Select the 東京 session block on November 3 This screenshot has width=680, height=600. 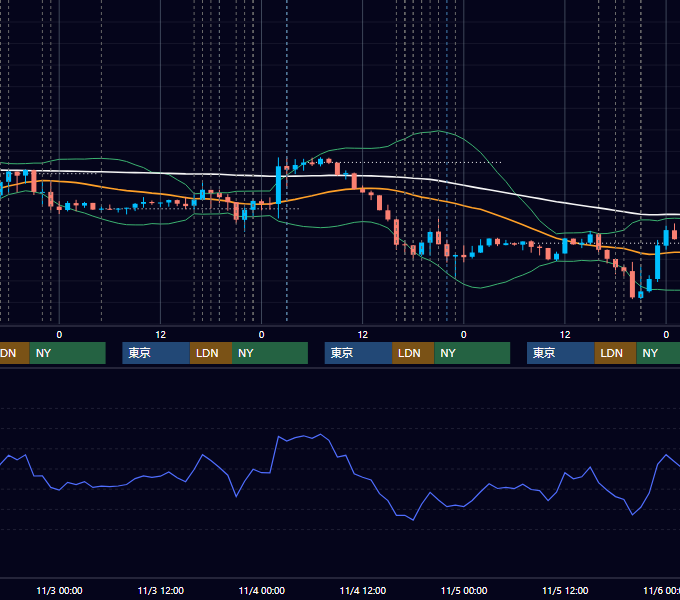156,353
